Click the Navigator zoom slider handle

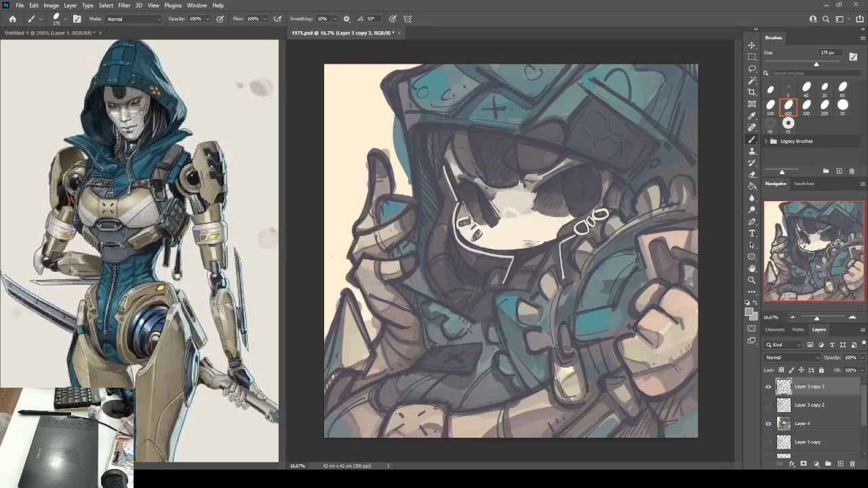(816, 318)
